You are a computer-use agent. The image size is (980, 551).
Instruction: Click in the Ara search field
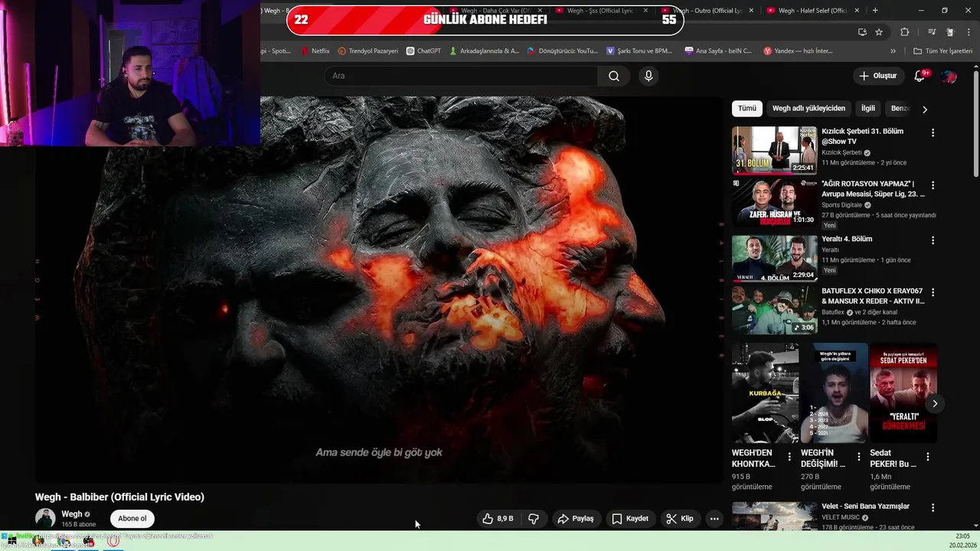462,76
